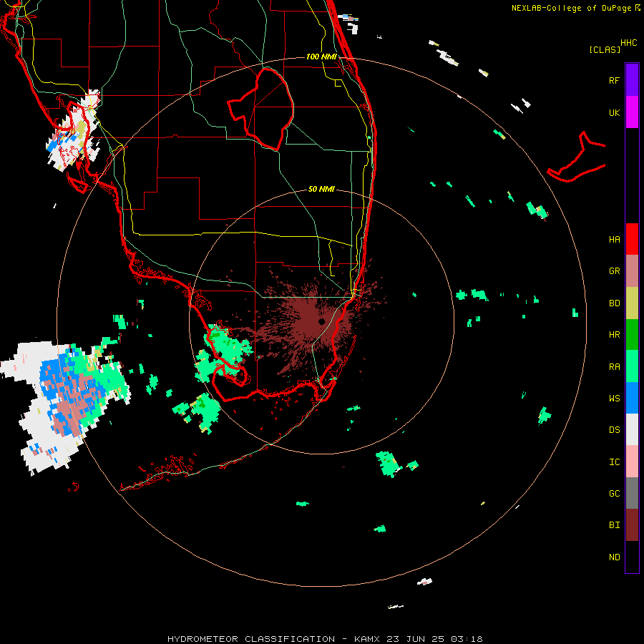644x644 pixels.
Task: Click the 100 NMI range ring label
Action: point(321,57)
